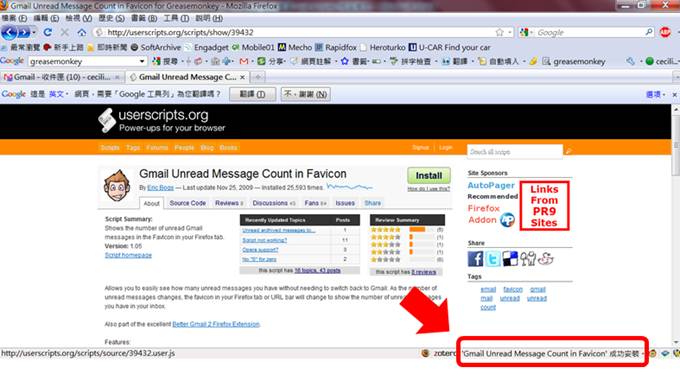680x374 pixels.
Task: Share the script on Twitter
Action: (493, 259)
